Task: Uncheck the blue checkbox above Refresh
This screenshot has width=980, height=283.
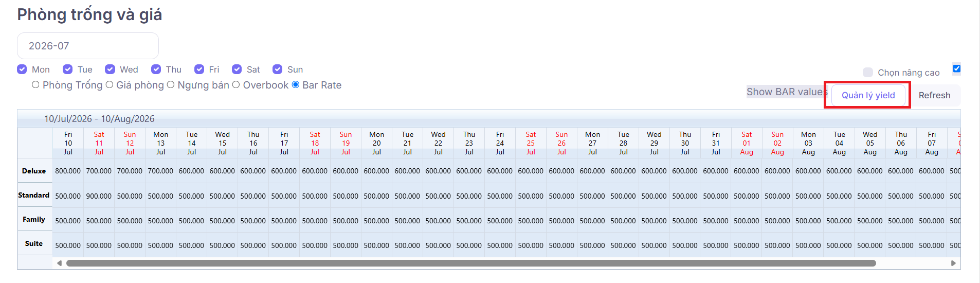Action: pyautogui.click(x=957, y=68)
